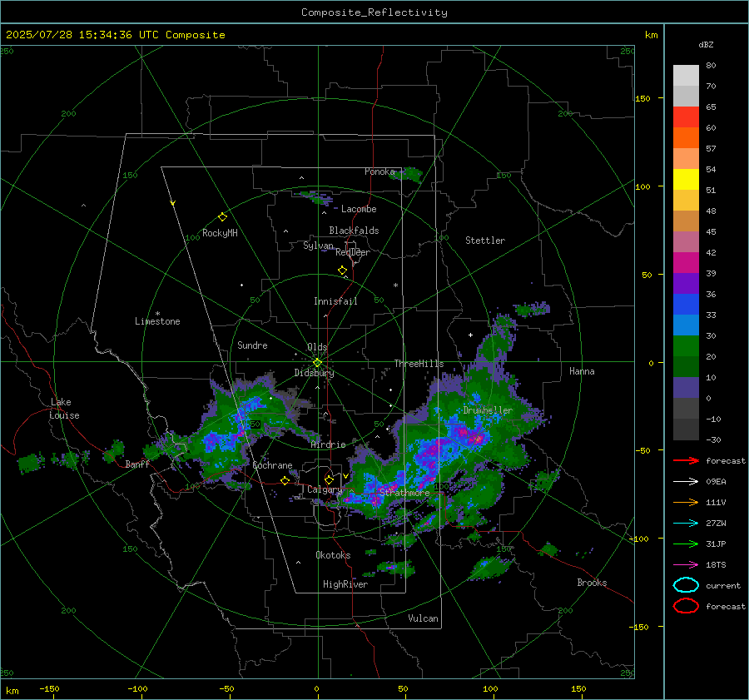Click the yellow diamond marker near RockyMH

click(x=222, y=217)
